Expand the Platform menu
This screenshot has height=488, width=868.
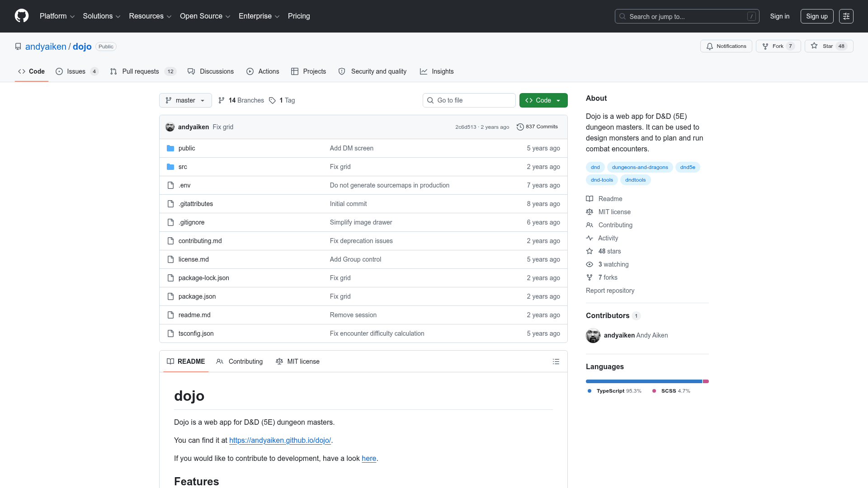[x=57, y=16]
